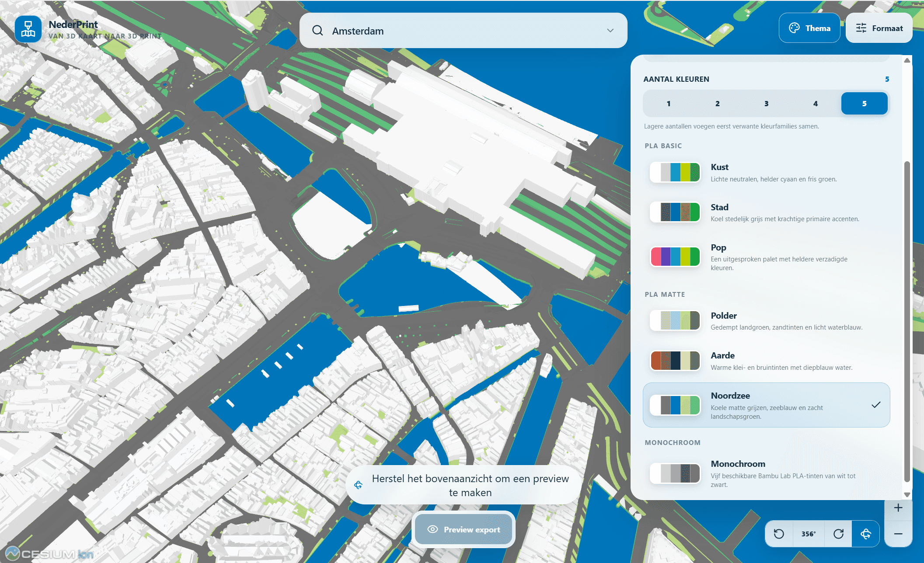
Task: Select the Aarde theme
Action: pyautogui.click(x=766, y=361)
